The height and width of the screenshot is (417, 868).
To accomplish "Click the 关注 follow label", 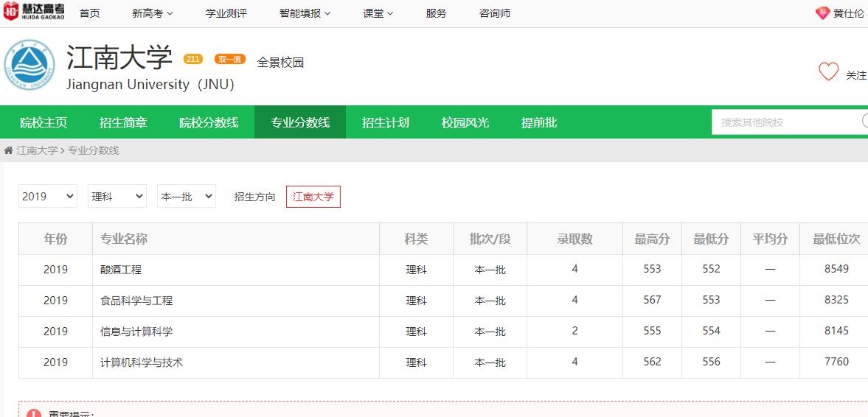I will (855, 75).
